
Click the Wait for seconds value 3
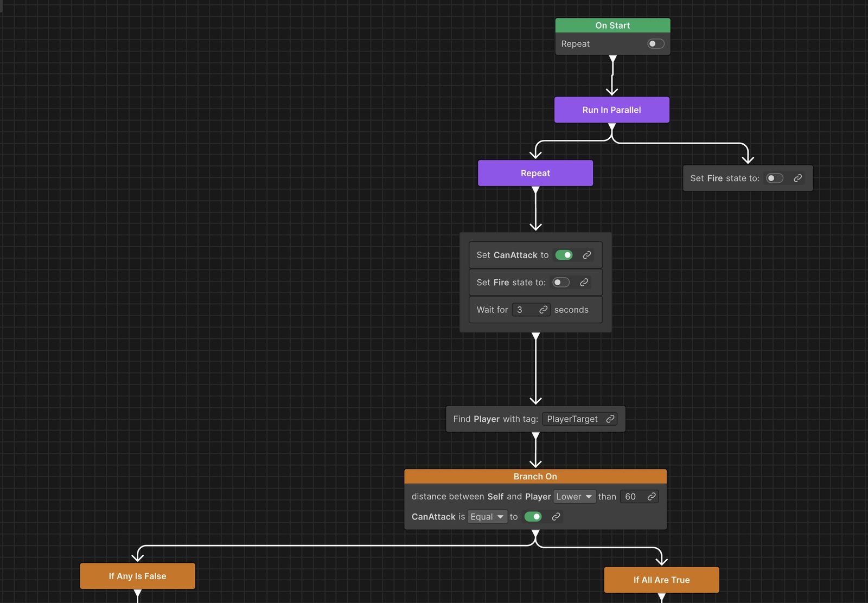point(520,310)
